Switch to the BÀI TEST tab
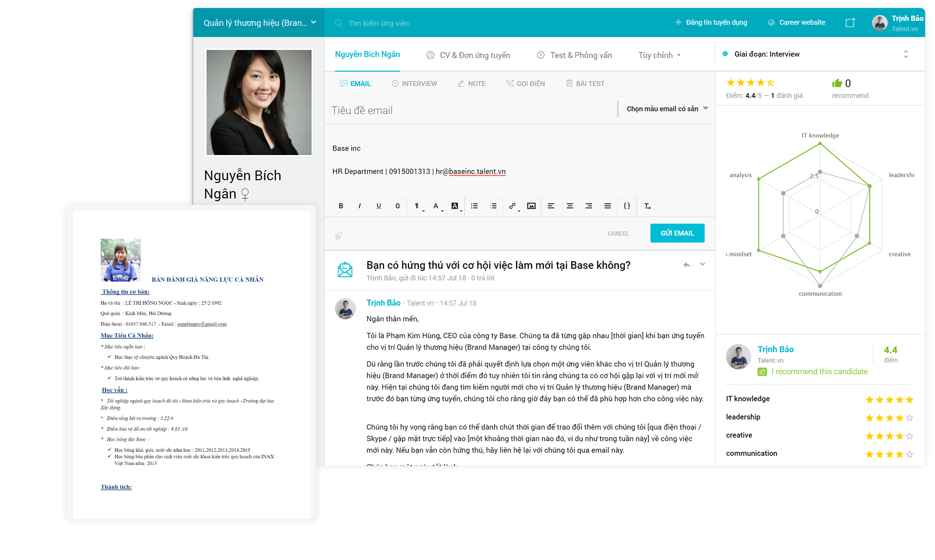The width and height of the screenshot is (935, 560). pos(585,83)
